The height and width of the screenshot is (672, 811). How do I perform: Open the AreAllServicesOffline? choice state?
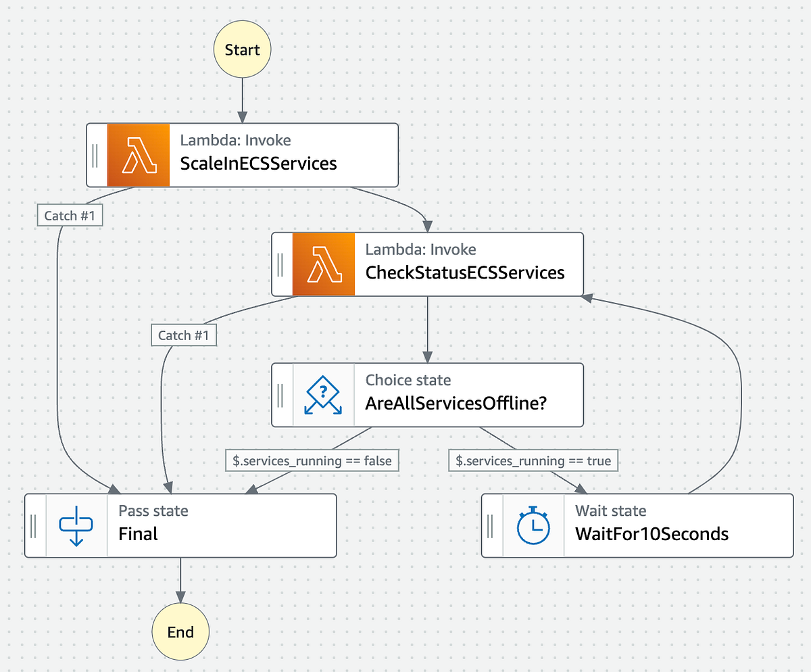click(x=466, y=395)
